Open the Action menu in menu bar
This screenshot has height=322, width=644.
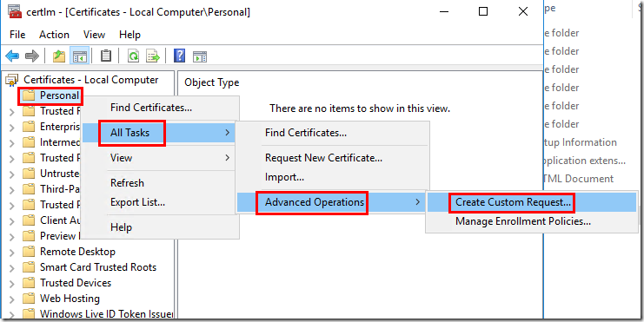click(54, 35)
